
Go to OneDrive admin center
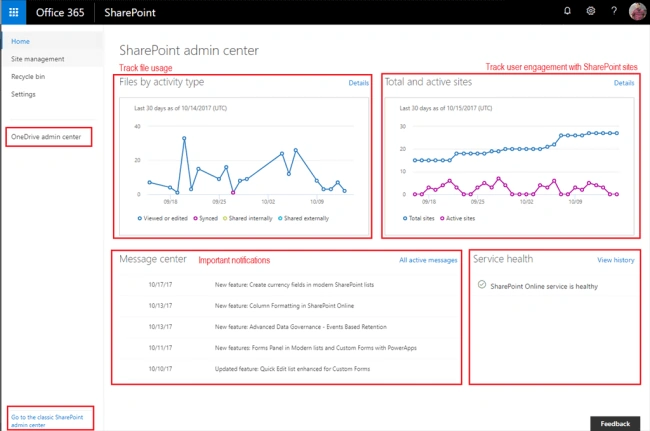(46, 137)
